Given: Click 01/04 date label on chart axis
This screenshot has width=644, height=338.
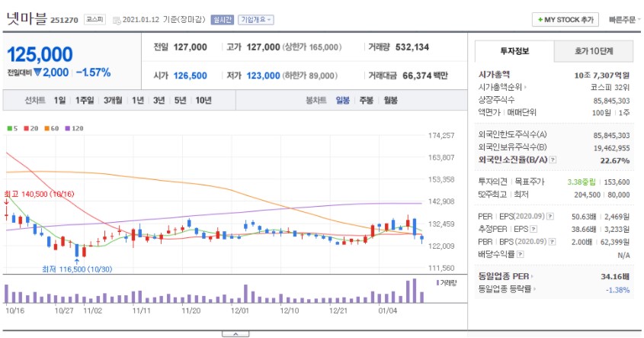Looking at the screenshot, I should click(388, 311).
